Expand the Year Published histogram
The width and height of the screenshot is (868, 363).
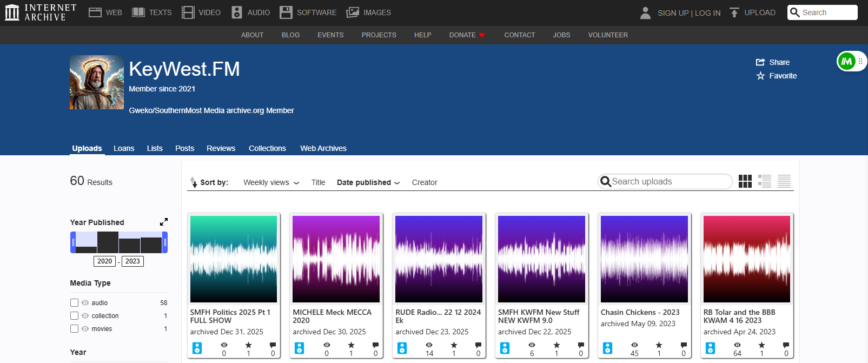[x=163, y=222]
